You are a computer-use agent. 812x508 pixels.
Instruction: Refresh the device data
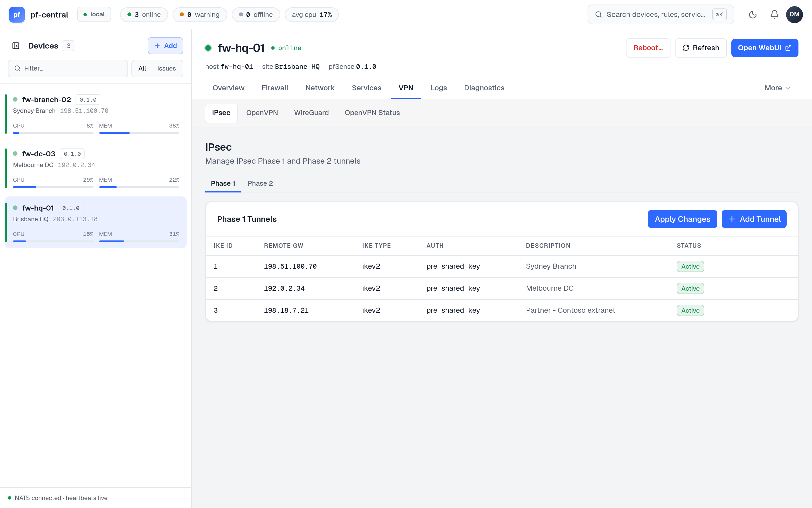click(701, 48)
